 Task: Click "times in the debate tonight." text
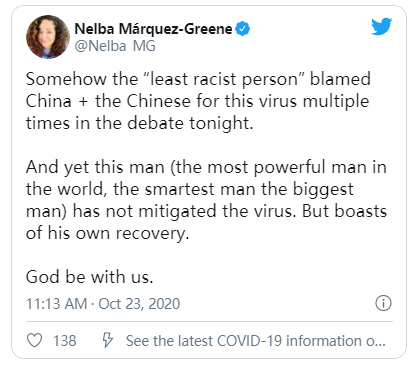pos(140,123)
